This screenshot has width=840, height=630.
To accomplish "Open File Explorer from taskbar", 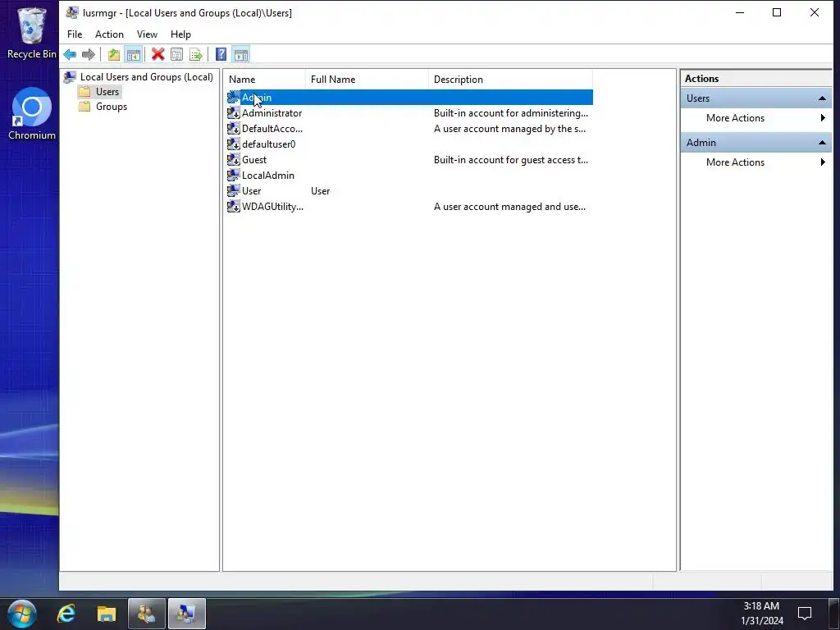I will click(106, 614).
